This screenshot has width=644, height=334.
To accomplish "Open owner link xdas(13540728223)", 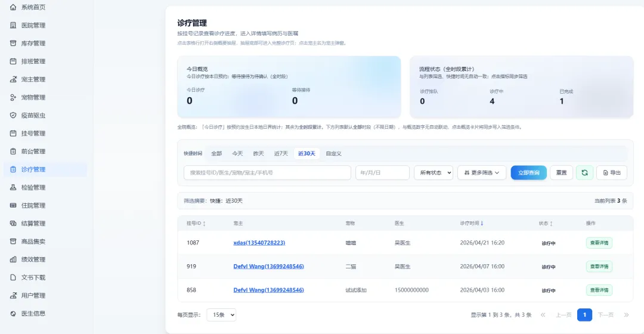I will [259, 243].
